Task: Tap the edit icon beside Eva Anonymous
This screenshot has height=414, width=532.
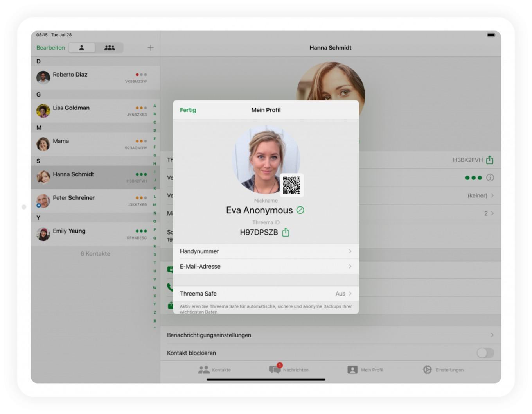Action: pyautogui.click(x=300, y=210)
